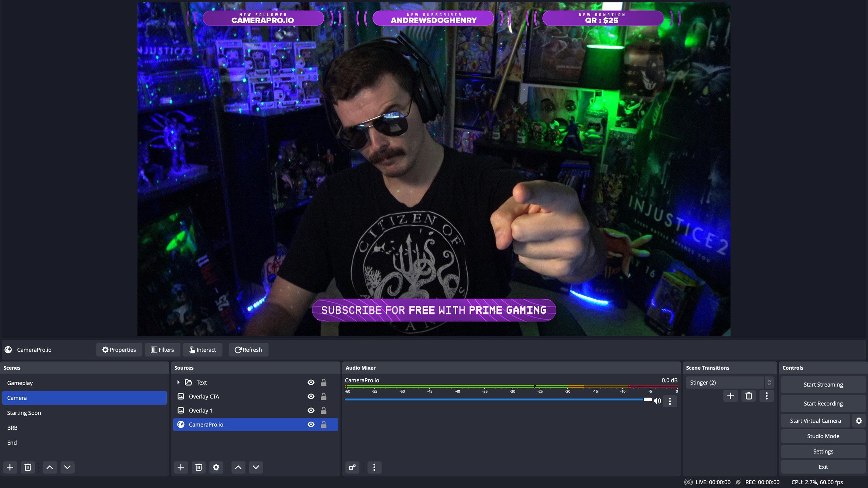Open the Stinger (2) transition dropdown
This screenshot has width=868, height=488.
tap(729, 382)
